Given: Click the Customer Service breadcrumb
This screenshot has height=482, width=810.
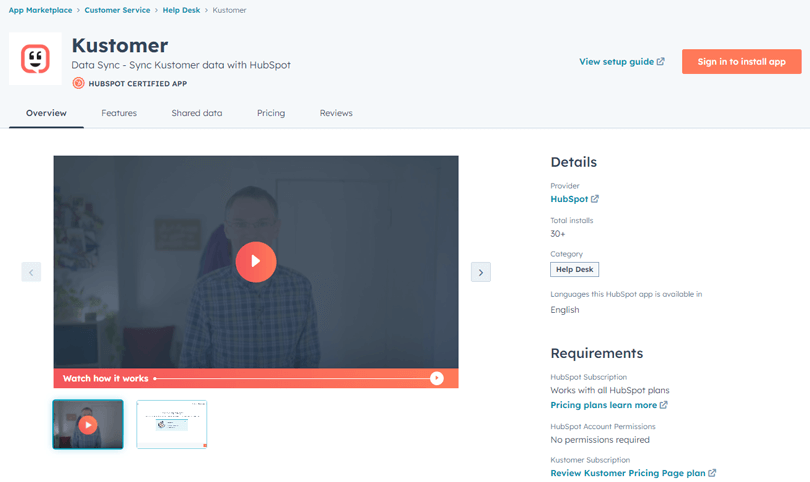Looking at the screenshot, I should click(x=117, y=10).
